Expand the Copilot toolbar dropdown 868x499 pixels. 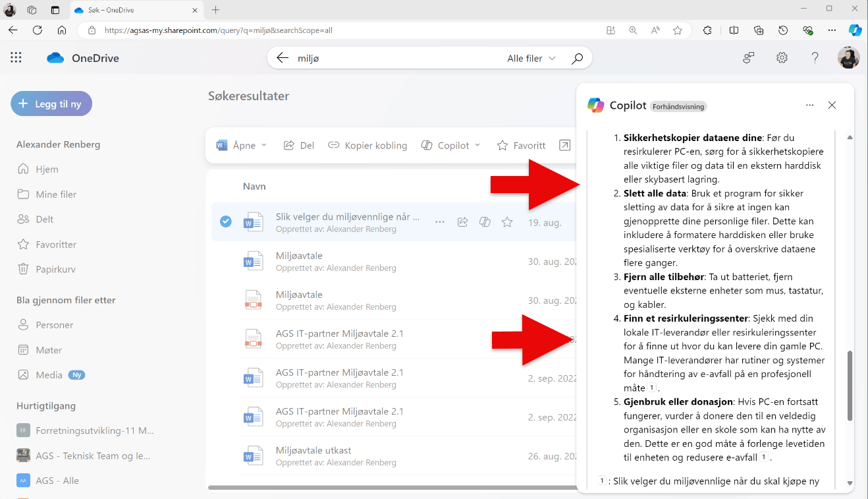point(477,145)
